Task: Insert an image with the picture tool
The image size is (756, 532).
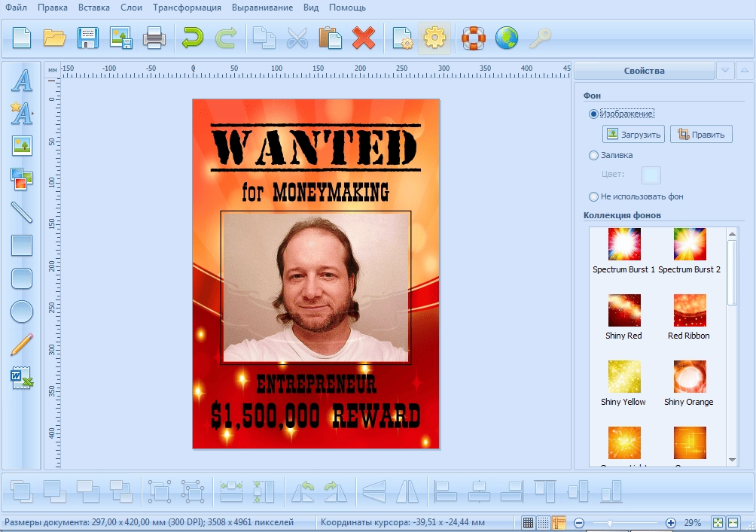Action: (x=22, y=146)
